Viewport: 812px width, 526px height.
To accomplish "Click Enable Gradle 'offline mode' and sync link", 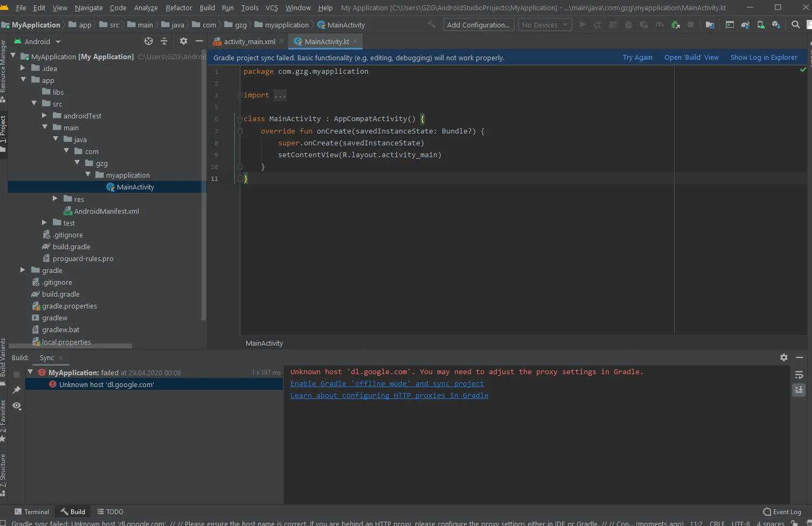I will point(387,384).
